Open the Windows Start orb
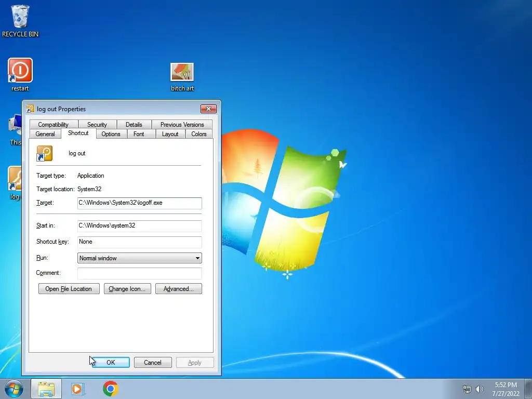Screen dimensions: 532x399 tap(14, 389)
